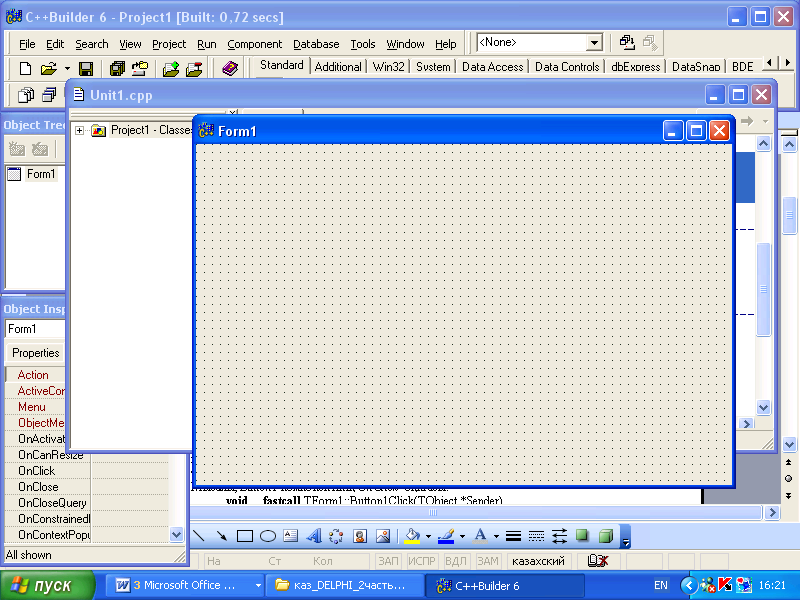The width and height of the screenshot is (800, 600).
Task: Click the Line Style icon
Action: click(513, 536)
